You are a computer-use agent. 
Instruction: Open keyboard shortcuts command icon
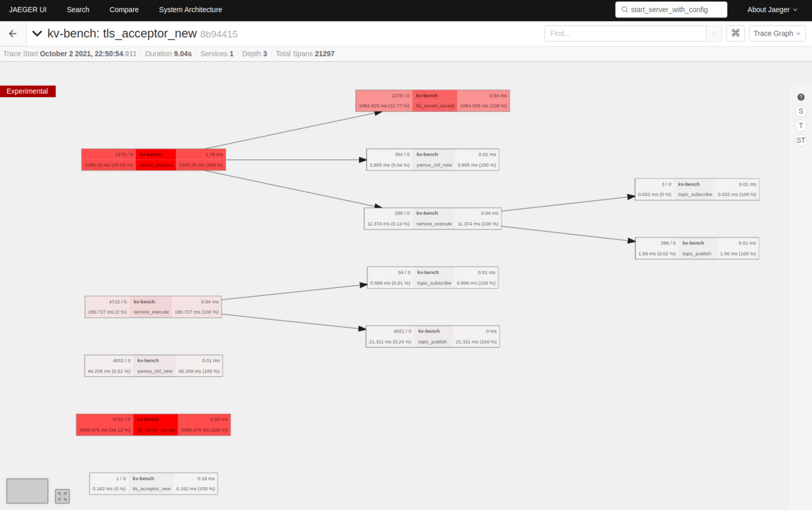735,33
